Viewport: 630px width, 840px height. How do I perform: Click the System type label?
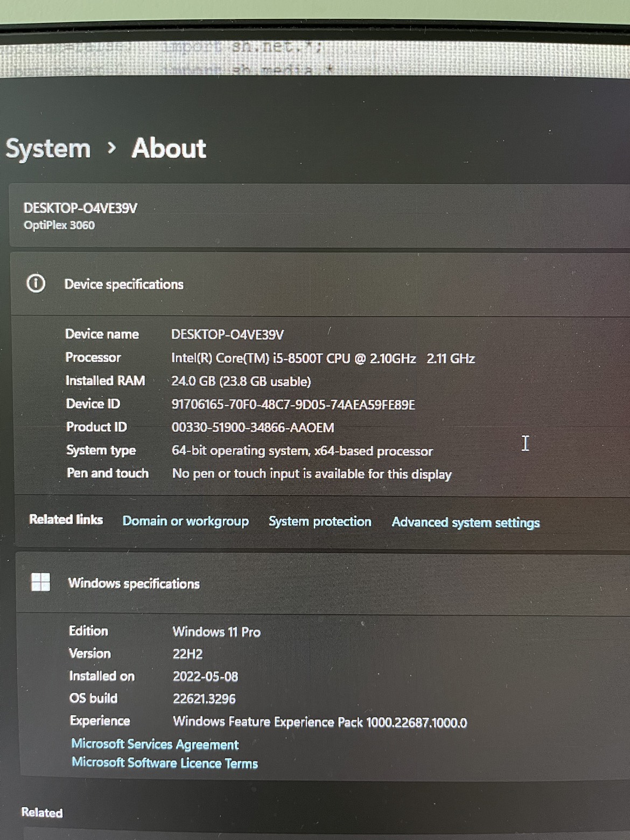(x=101, y=450)
